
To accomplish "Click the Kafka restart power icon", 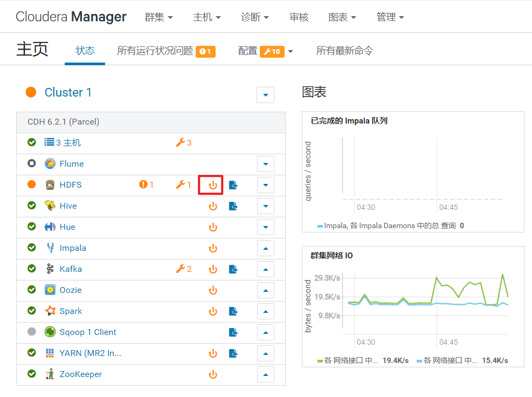I will [x=213, y=269].
